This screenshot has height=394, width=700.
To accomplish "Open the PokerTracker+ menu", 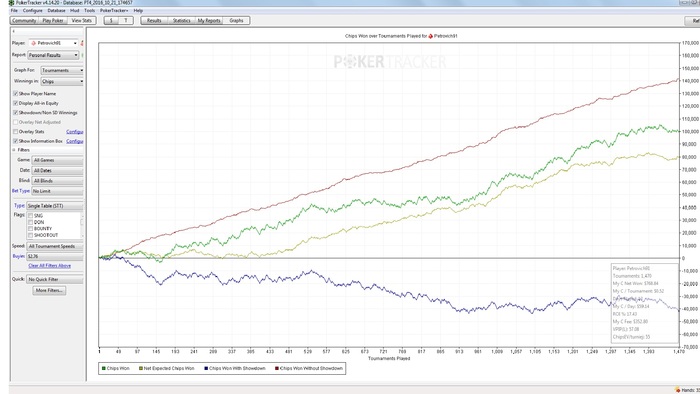I will click(114, 10).
